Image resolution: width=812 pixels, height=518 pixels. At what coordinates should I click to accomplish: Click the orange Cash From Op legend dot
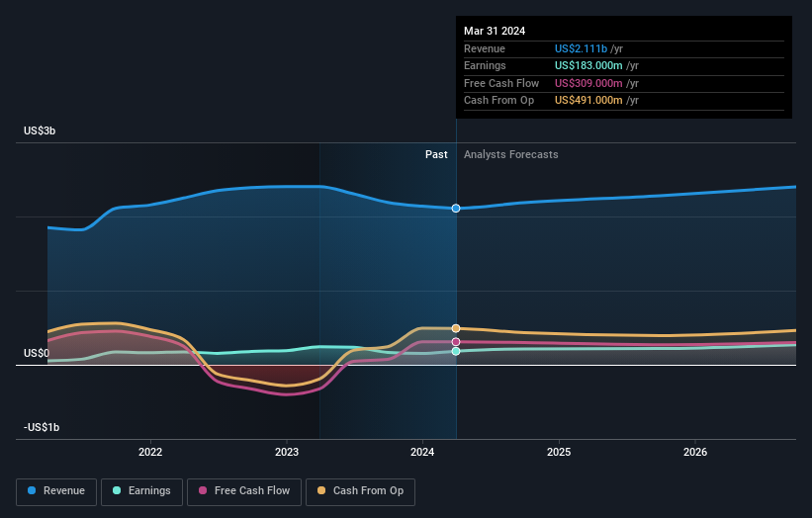[x=321, y=490]
